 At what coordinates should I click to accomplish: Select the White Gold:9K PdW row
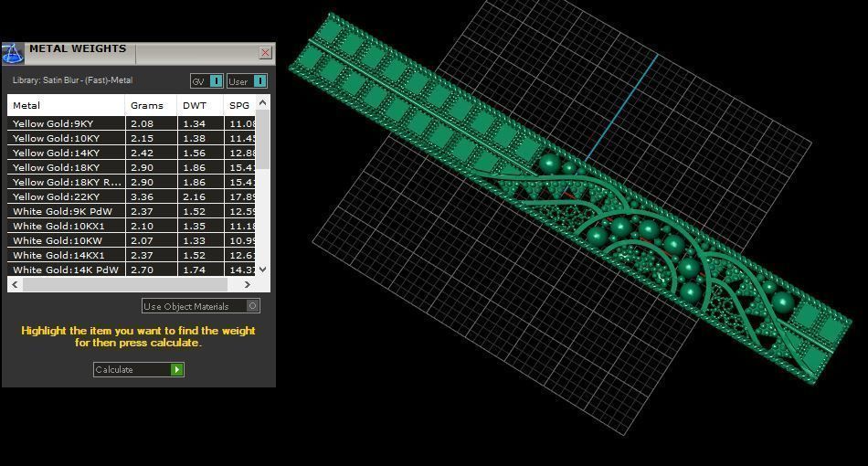pos(132,211)
